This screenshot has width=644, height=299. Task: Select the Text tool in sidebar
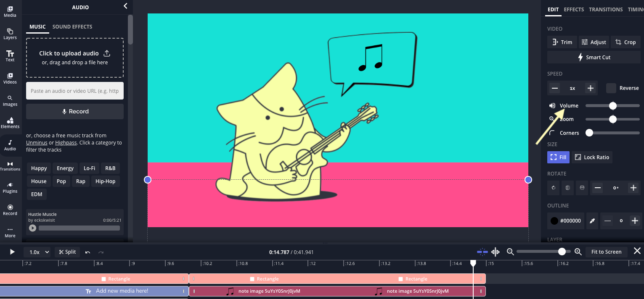(10, 56)
